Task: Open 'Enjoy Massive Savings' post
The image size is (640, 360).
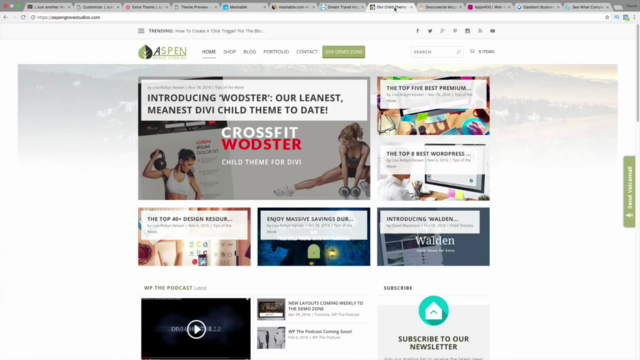Action: pos(310,219)
